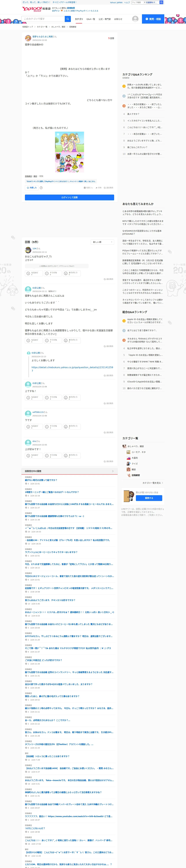Select the カテゴリ tab in navigation
186x868 pixels.
click(79, 19)
